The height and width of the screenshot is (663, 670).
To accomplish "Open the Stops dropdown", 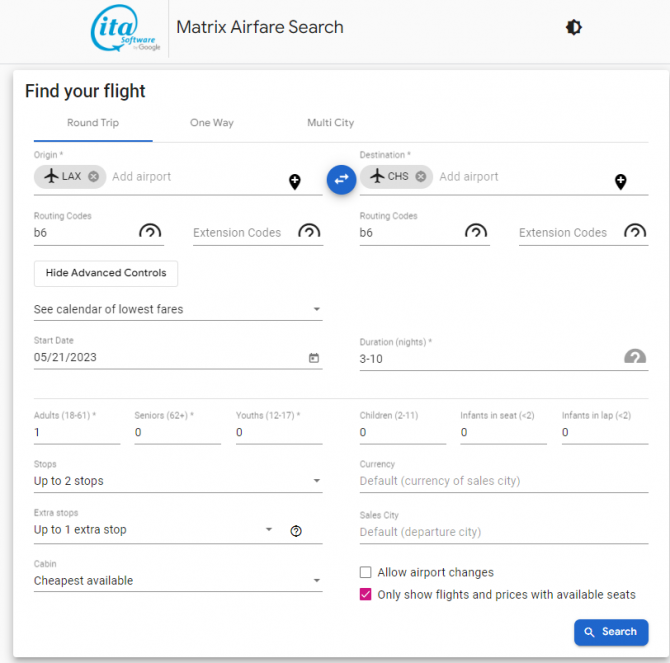I will click(x=178, y=481).
